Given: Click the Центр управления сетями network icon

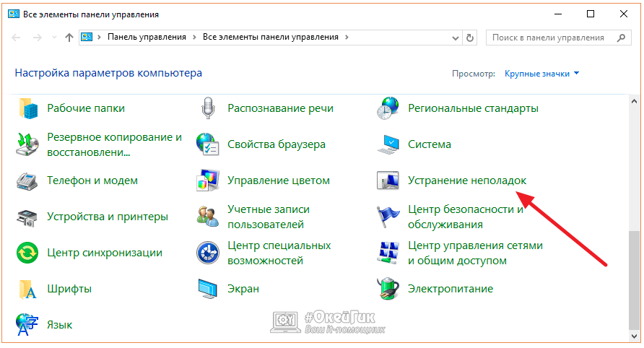Looking at the screenshot, I should tap(388, 253).
